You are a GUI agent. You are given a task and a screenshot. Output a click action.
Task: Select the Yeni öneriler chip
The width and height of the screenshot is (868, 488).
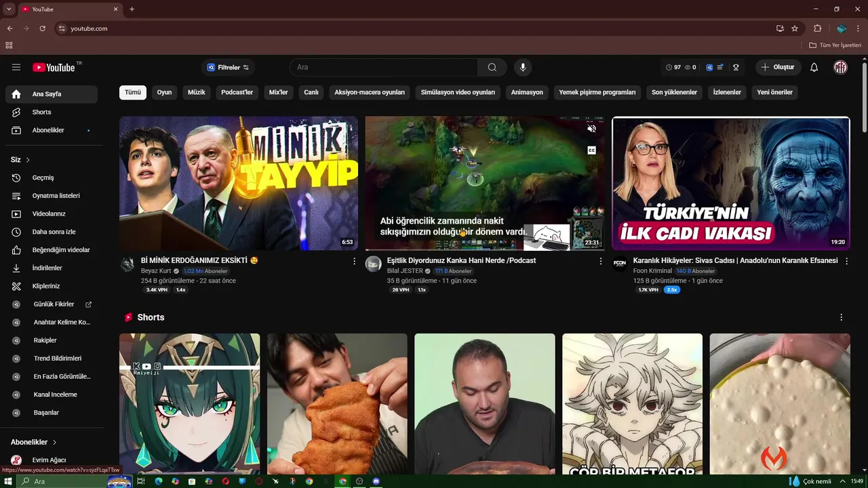pyautogui.click(x=775, y=92)
